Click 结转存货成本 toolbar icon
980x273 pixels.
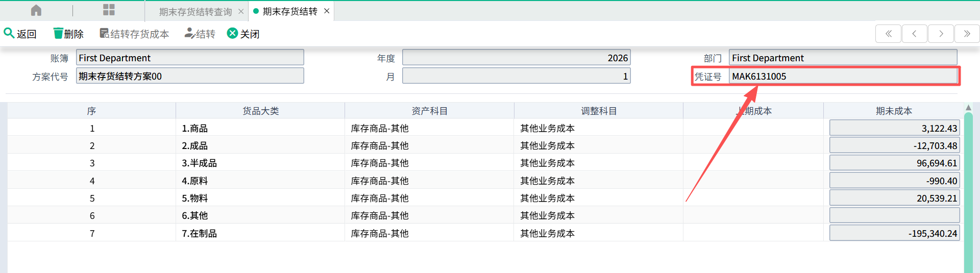104,34
